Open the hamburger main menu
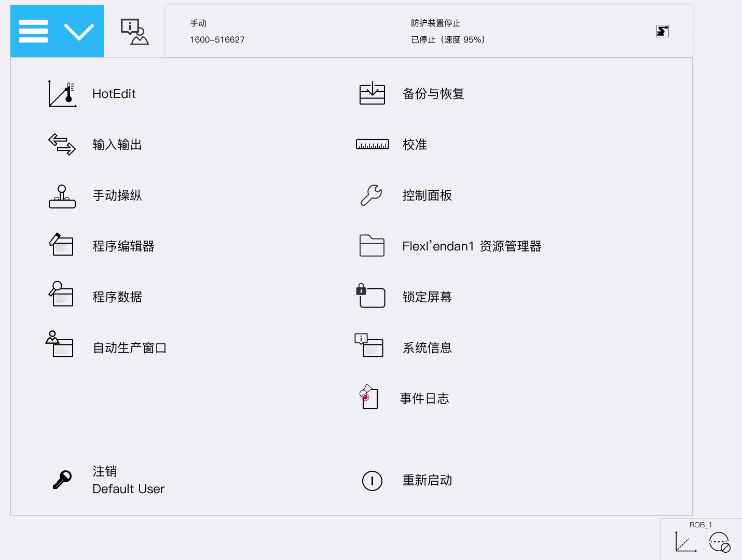Image resolution: width=742 pixels, height=560 pixels. point(34,31)
